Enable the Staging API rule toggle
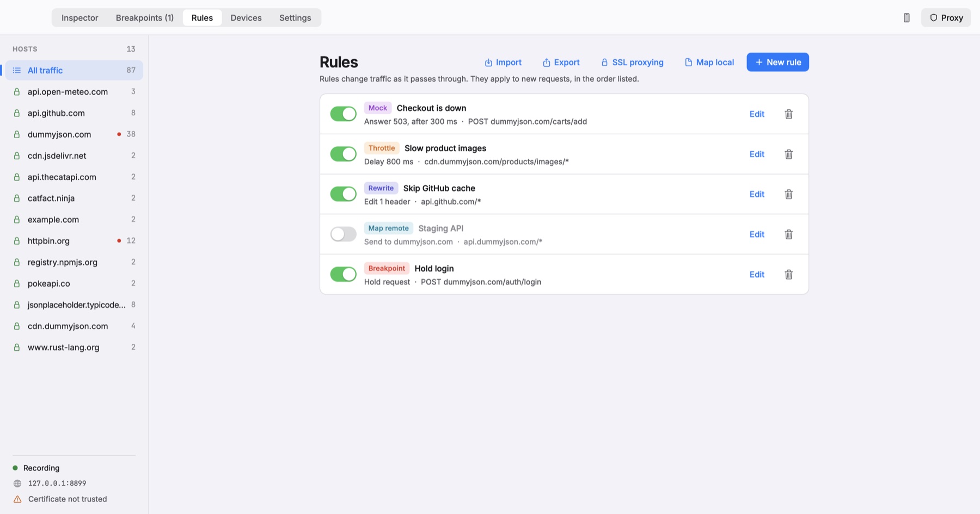The image size is (980, 514). pos(343,234)
